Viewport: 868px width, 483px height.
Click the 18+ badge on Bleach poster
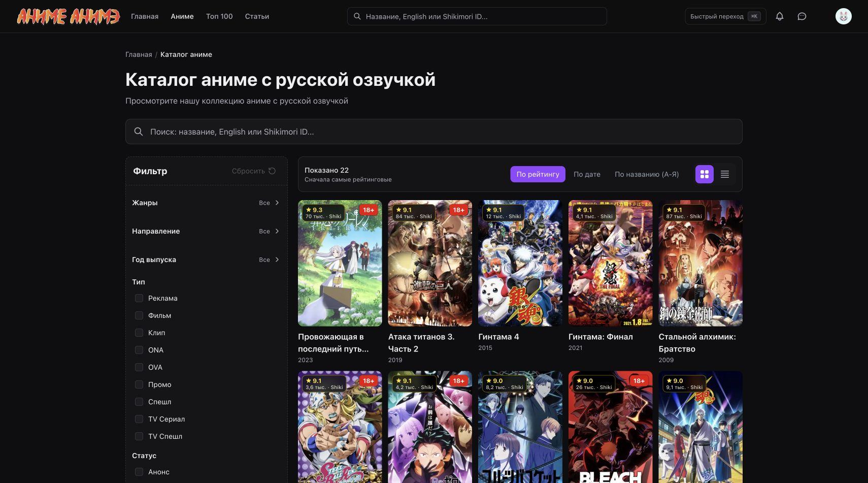[x=639, y=380]
